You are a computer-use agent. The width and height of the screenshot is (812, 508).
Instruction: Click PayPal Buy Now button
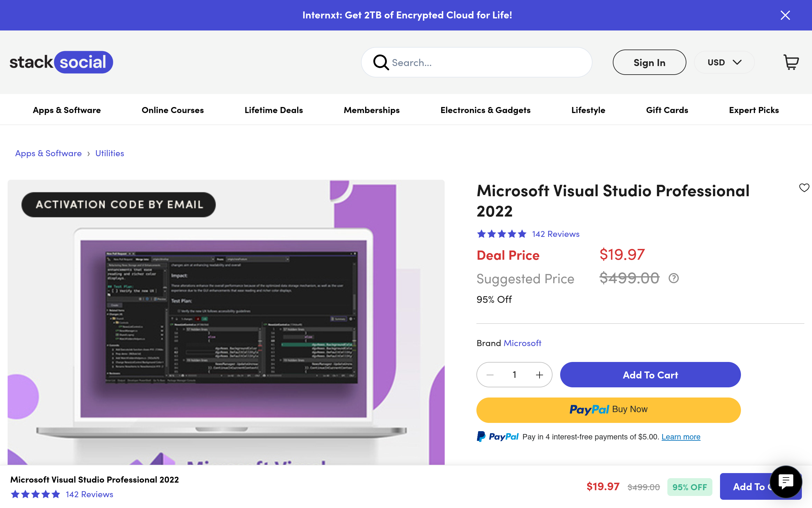[x=608, y=410]
